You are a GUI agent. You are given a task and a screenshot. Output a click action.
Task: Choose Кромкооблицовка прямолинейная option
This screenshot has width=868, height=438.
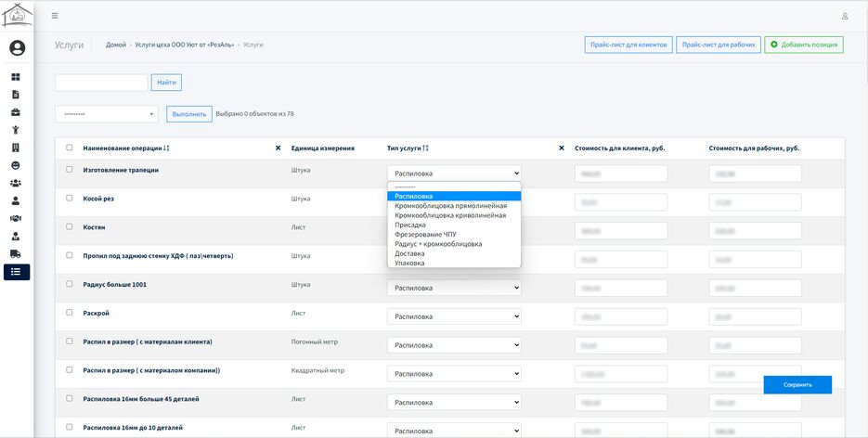pyautogui.click(x=454, y=206)
